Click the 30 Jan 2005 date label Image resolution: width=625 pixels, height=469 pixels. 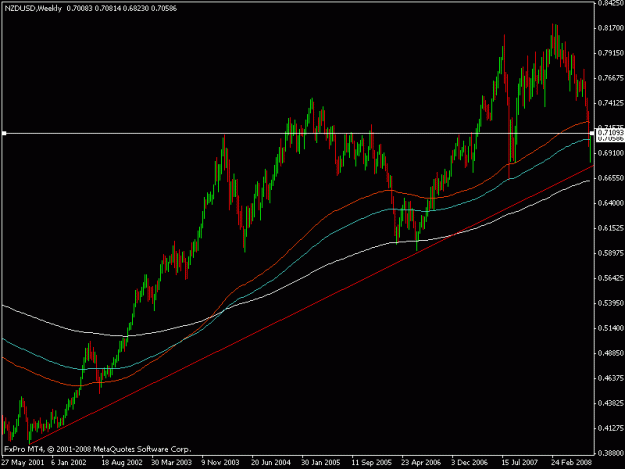coord(321,463)
